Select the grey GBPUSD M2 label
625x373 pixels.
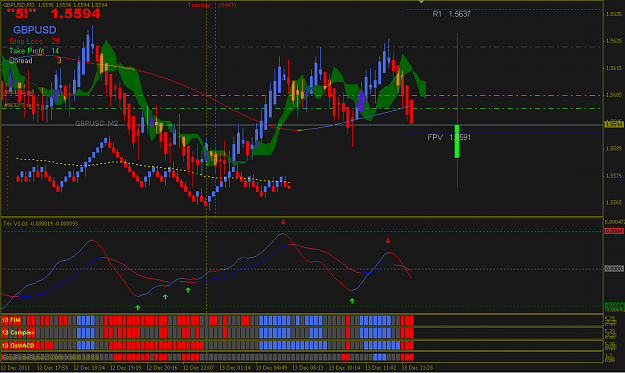(97, 124)
